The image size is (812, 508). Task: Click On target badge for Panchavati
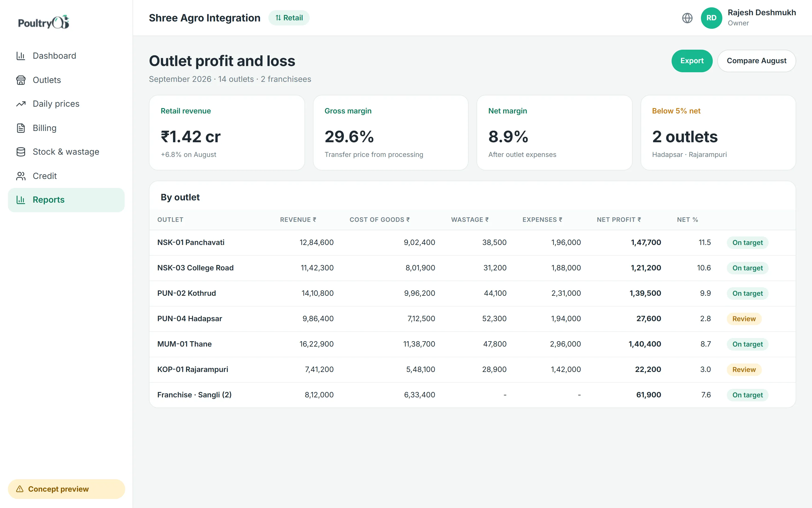coord(748,243)
